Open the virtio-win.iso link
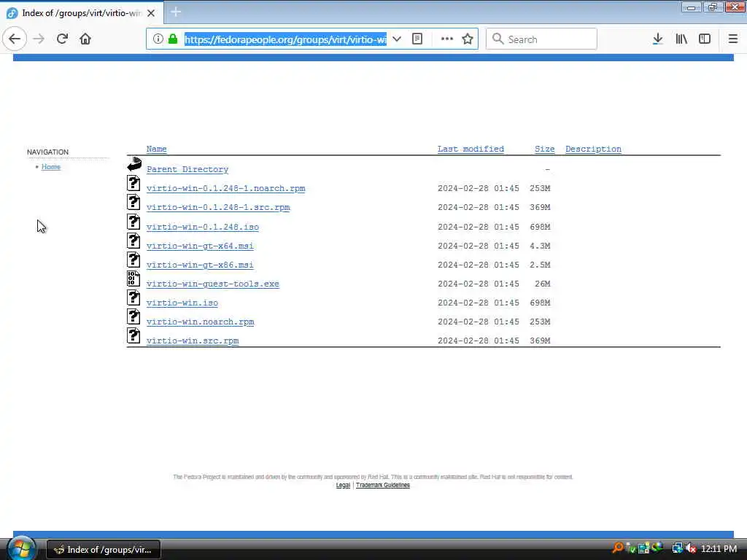This screenshot has width=747, height=560. click(x=182, y=303)
